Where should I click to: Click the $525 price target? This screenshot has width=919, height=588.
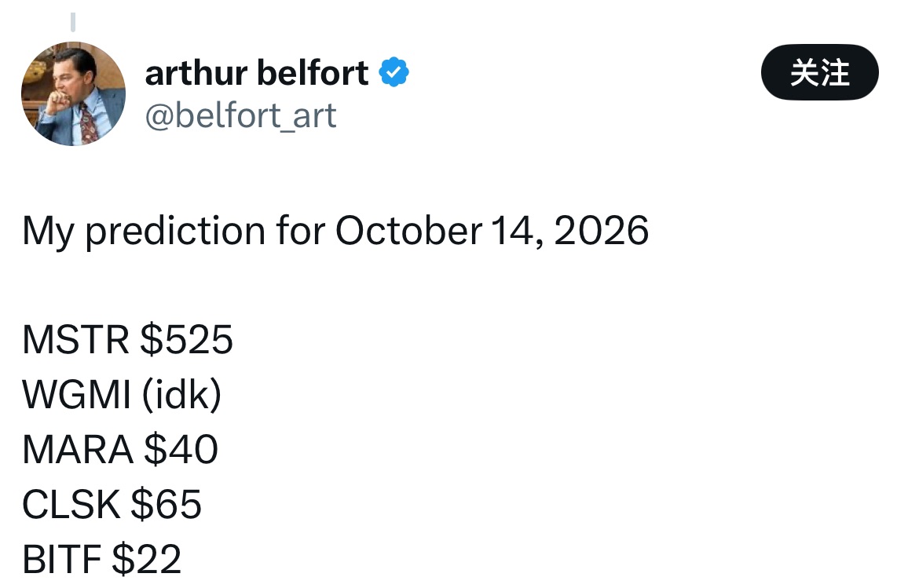186,340
